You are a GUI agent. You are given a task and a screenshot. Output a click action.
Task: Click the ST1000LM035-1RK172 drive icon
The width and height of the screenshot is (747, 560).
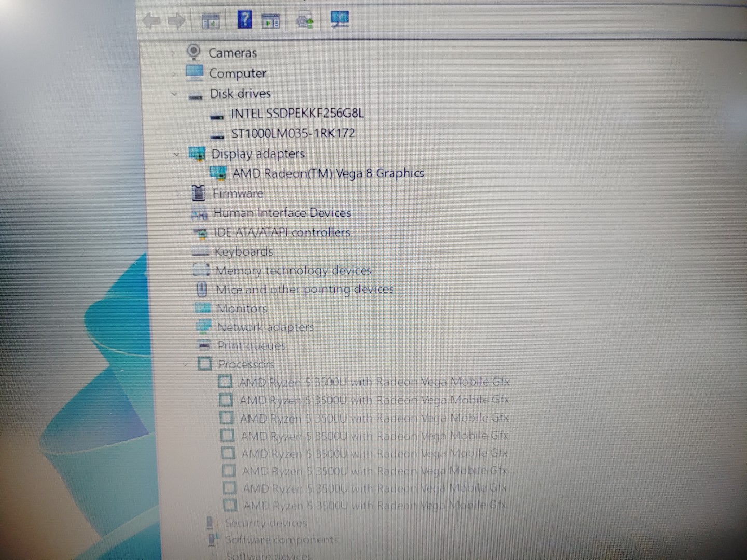(218, 136)
